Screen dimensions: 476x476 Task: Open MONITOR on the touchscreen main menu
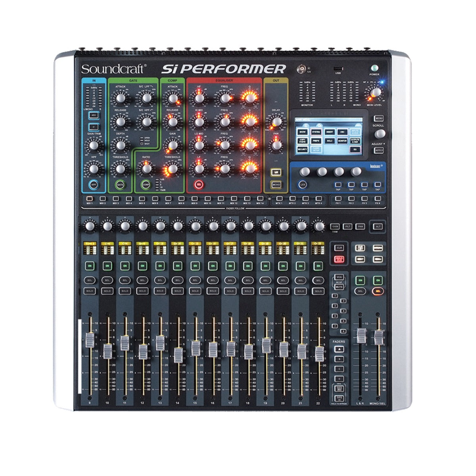342,140
